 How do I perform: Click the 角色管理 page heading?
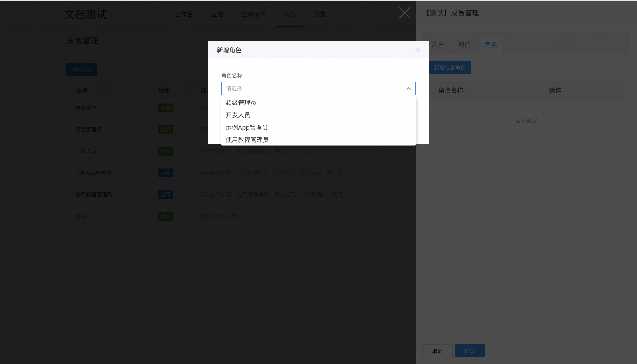point(82,40)
